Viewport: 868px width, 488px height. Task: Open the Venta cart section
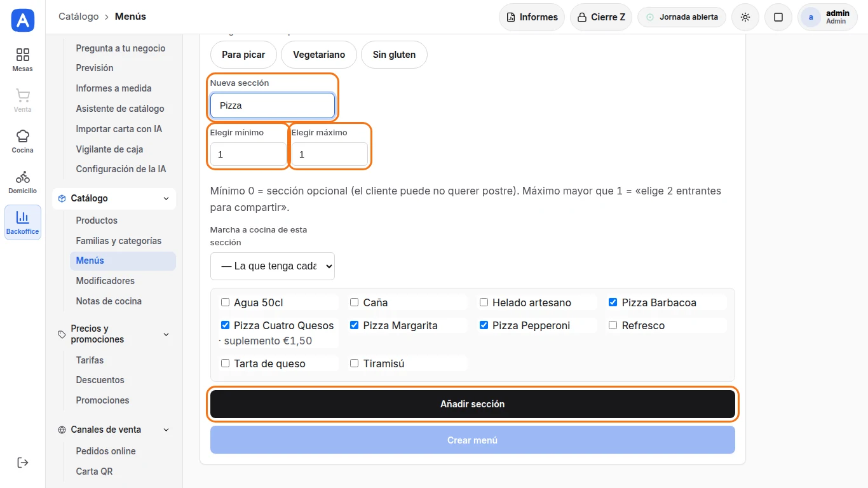[x=23, y=100]
